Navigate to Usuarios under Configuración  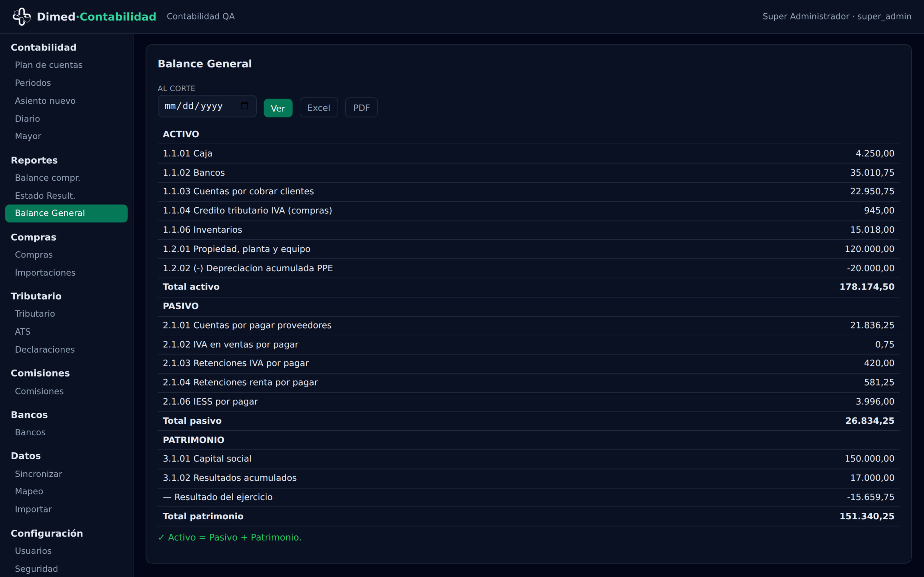(33, 551)
